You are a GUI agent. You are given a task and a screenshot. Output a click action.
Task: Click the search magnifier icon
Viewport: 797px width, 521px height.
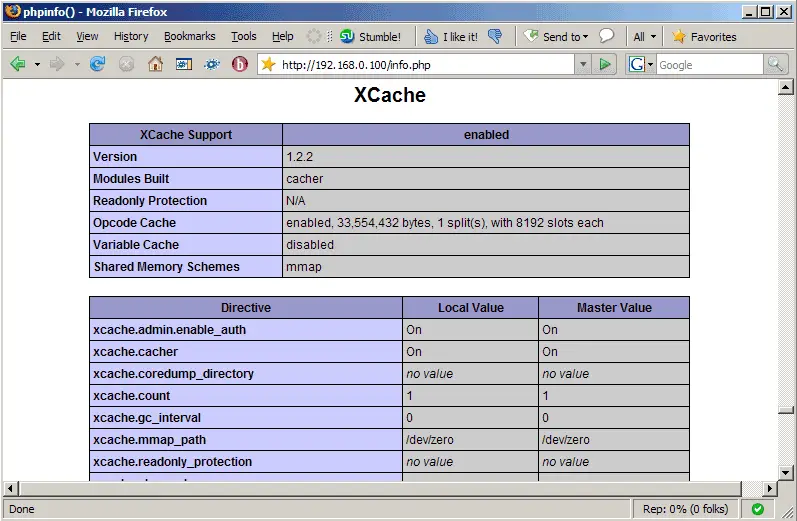pos(775,65)
